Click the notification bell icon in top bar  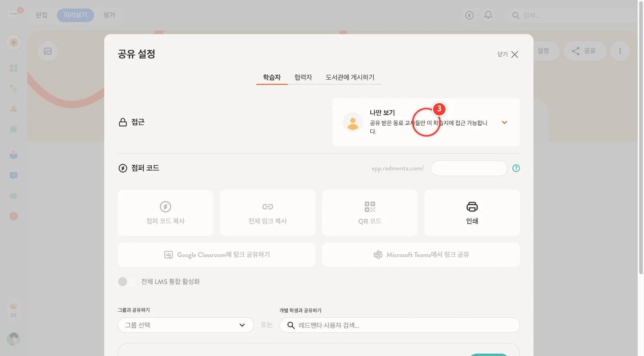(488, 15)
